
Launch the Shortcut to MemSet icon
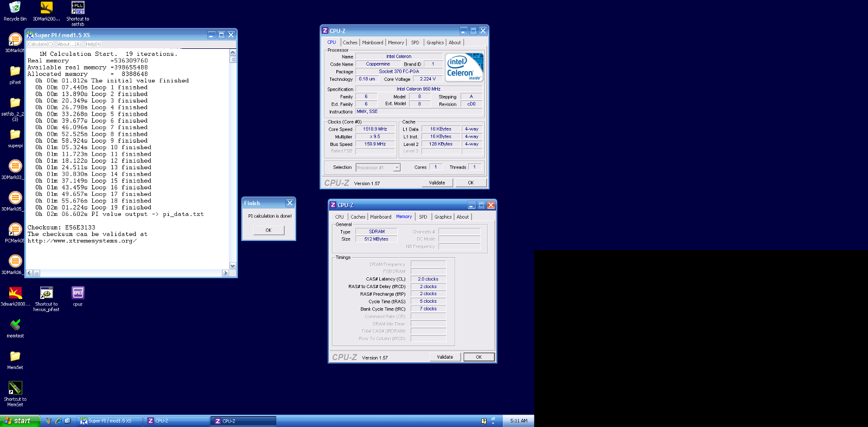(15, 393)
